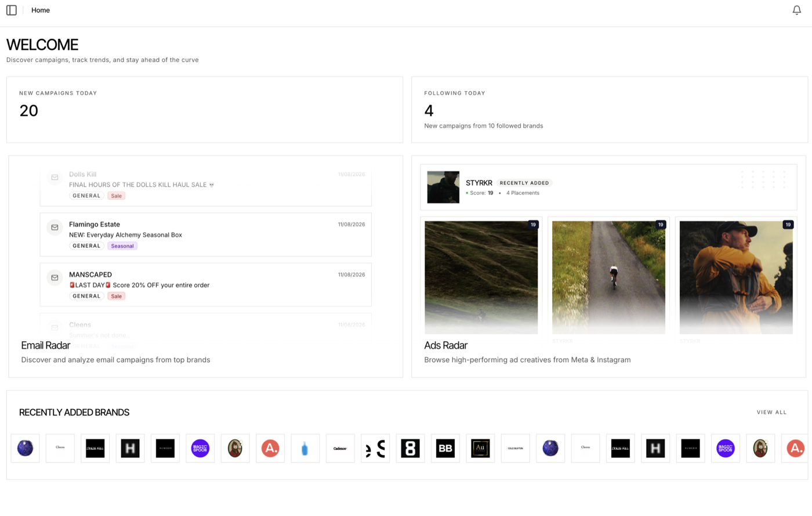Open the blue bottle brand logo
The width and height of the screenshot is (812, 516).
tap(305, 448)
